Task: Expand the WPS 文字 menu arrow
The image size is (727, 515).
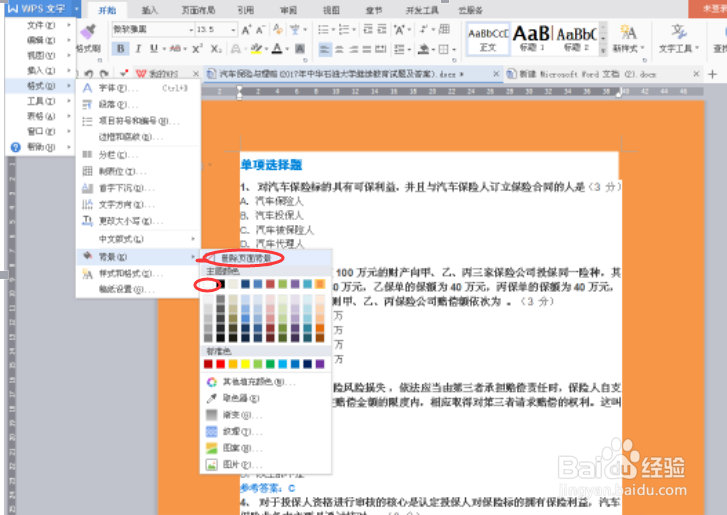Action: click(x=77, y=9)
